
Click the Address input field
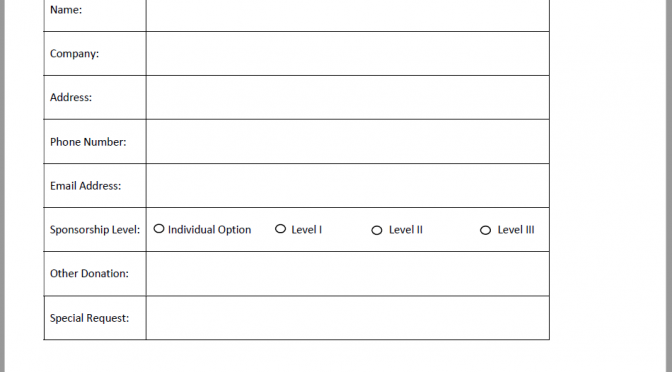348,98
